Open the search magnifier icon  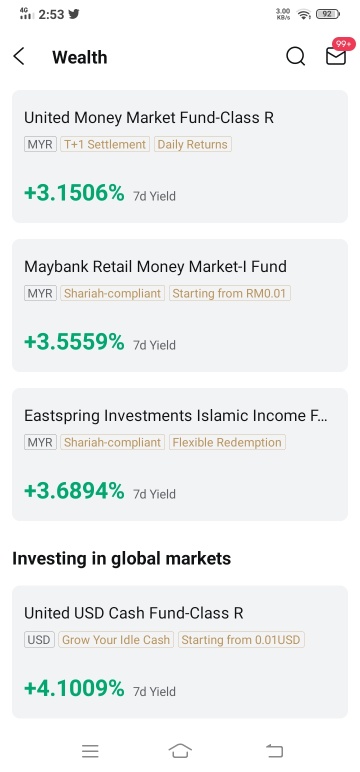pos(295,57)
